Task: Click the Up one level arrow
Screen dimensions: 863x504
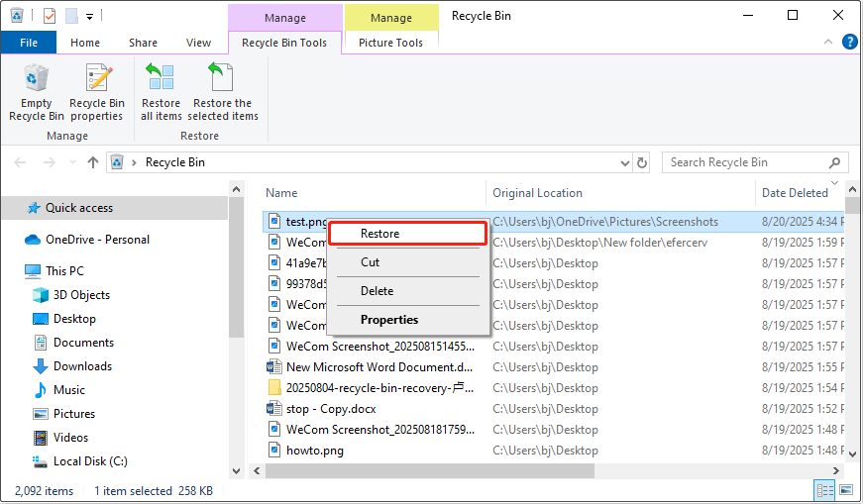Action: pos(93,162)
